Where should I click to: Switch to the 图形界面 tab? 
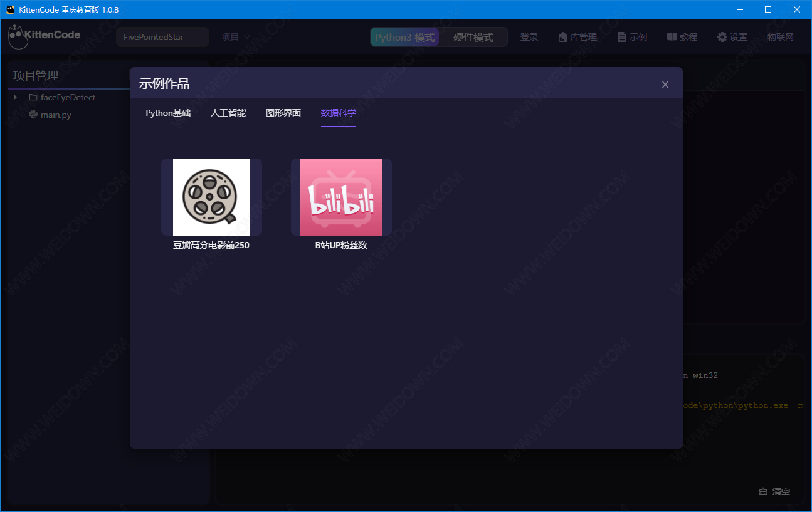pyautogui.click(x=283, y=113)
